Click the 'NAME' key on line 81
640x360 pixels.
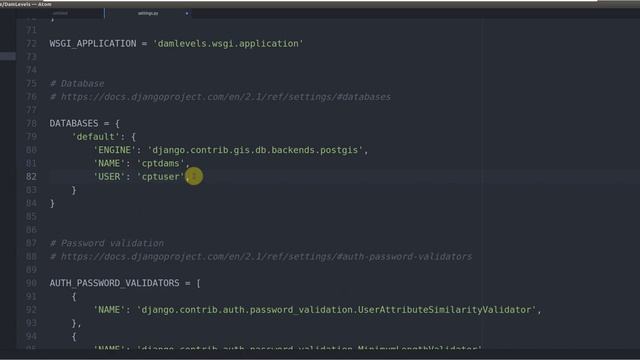pos(109,163)
